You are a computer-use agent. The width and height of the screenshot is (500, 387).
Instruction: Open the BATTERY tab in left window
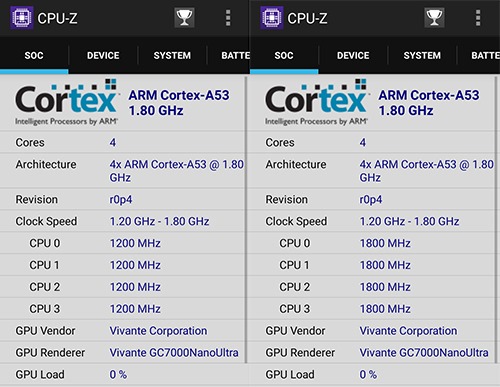235,55
